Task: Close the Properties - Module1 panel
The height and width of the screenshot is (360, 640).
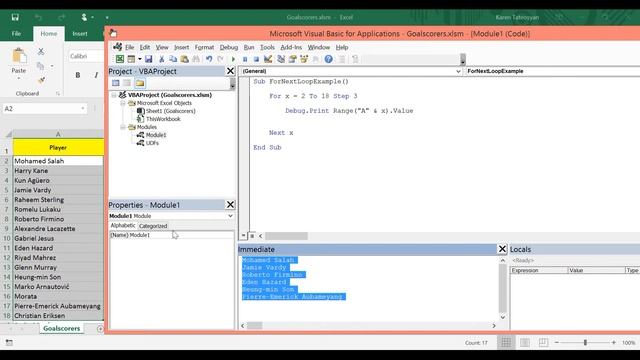Action: 230,204
